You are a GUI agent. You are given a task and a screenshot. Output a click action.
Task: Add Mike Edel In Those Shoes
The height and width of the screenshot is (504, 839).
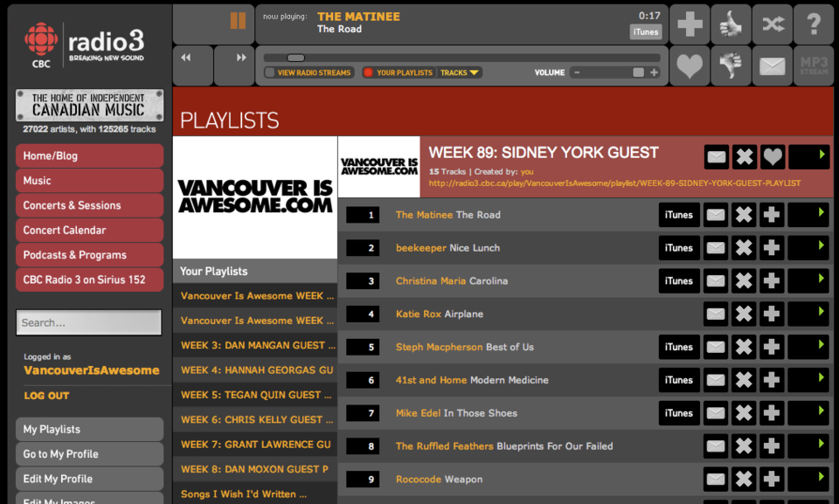tap(771, 413)
